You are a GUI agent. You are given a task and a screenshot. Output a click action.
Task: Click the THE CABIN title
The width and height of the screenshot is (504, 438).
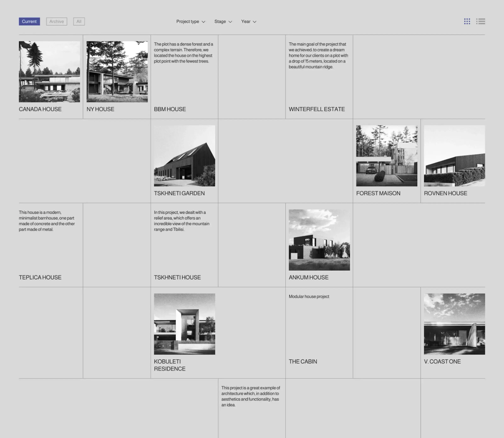point(303,361)
